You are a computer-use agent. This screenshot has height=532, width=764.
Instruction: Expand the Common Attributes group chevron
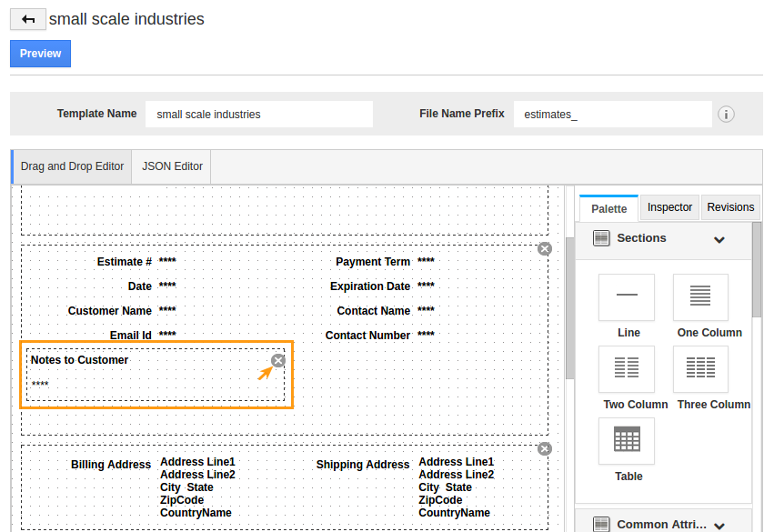pos(719,526)
